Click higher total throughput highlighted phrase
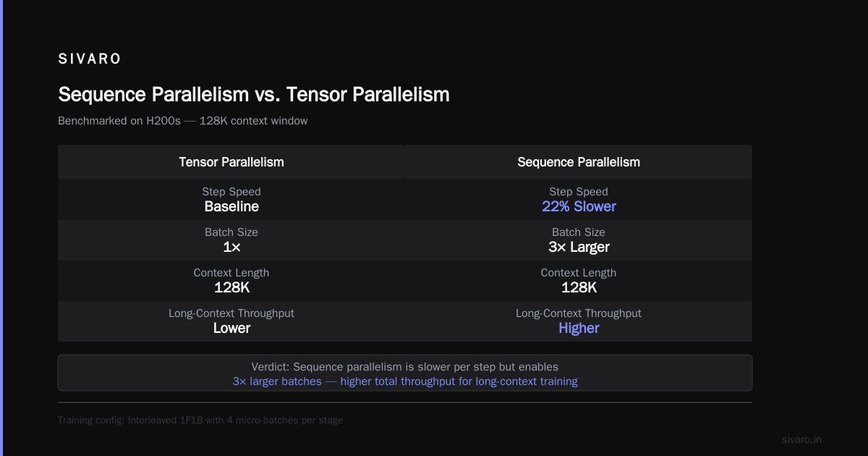The width and height of the screenshot is (868, 456). click(x=459, y=381)
